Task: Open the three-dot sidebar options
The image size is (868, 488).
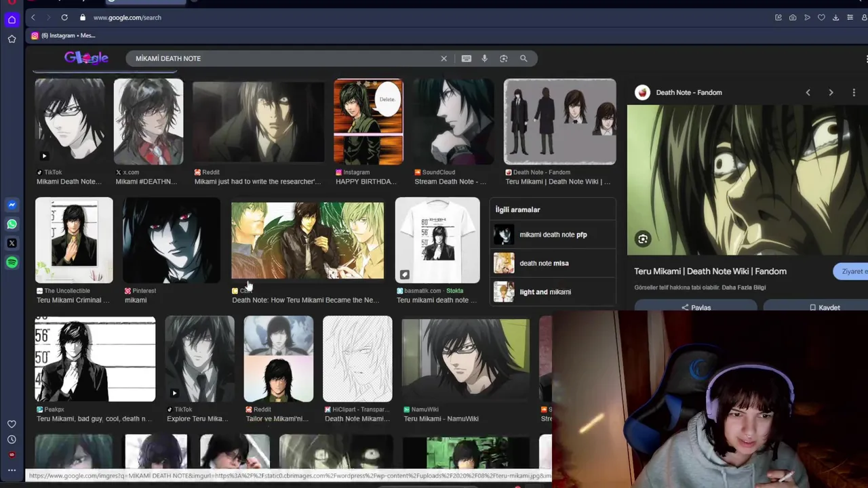Action: click(12, 470)
